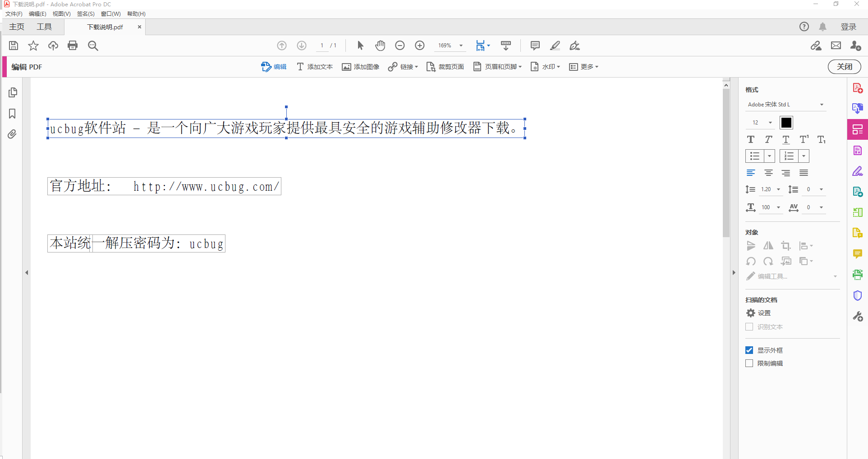The width and height of the screenshot is (868, 459).
Task: Activate the hand pan tool
Action: (380, 46)
